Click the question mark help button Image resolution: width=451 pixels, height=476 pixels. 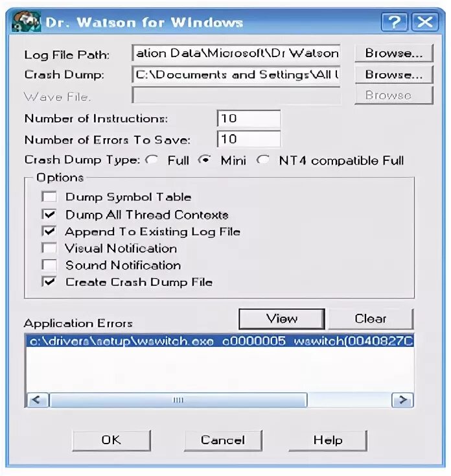coord(395,22)
